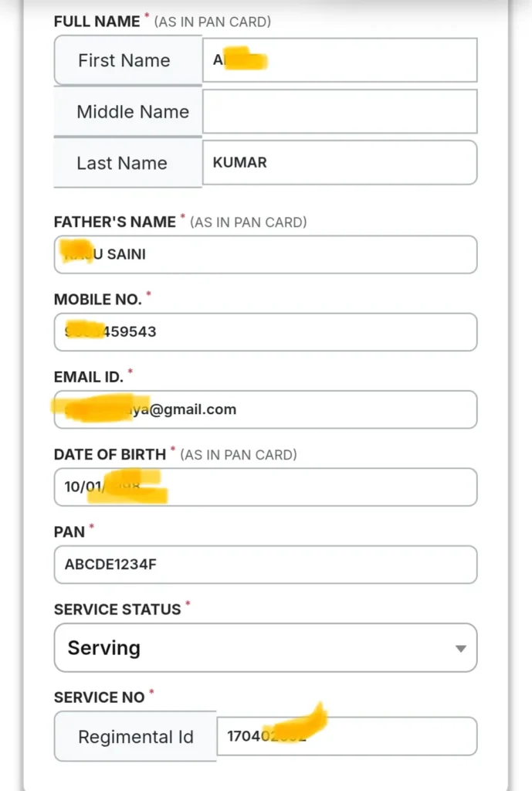Image resolution: width=532 pixels, height=791 pixels.
Task: Click the First Name field label
Action: click(124, 60)
